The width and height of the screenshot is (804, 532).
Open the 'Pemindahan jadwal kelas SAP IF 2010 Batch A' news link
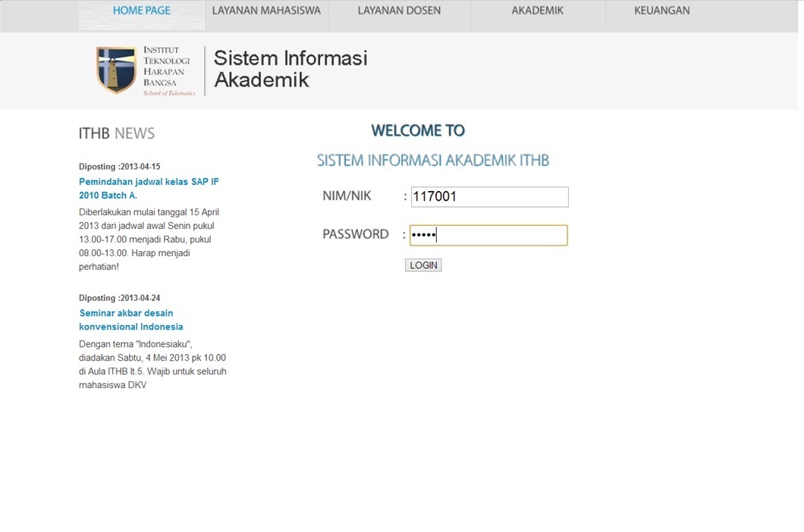[x=149, y=188]
